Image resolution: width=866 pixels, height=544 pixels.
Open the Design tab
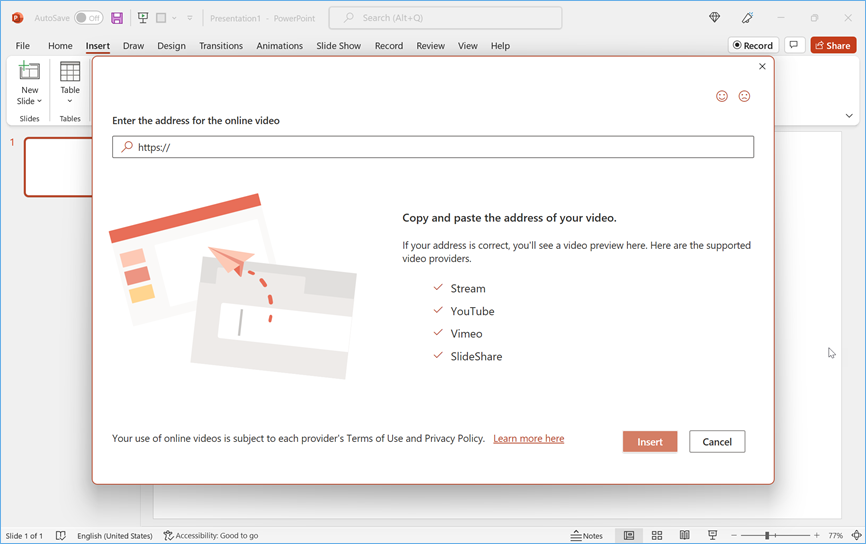point(171,46)
